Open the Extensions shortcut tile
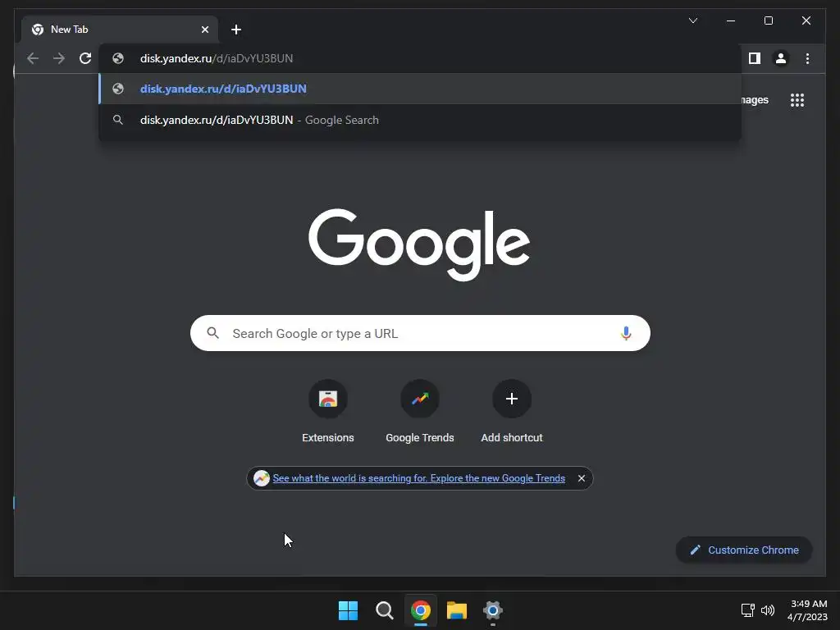Screen dimensions: 840x630 (328, 412)
